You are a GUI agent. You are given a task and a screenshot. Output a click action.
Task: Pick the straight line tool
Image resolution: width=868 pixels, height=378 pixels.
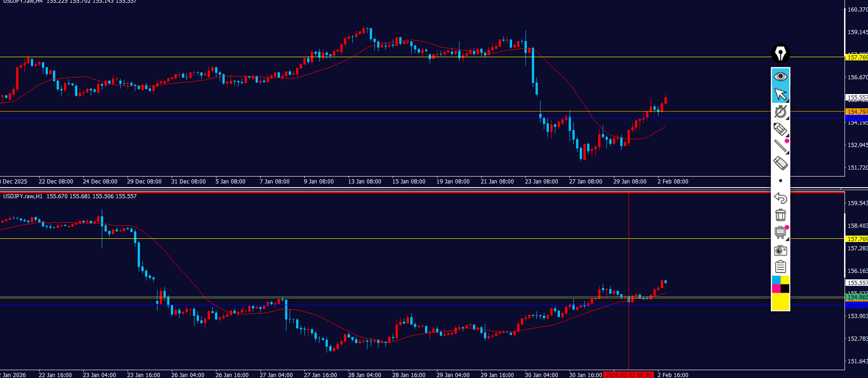tap(780, 146)
